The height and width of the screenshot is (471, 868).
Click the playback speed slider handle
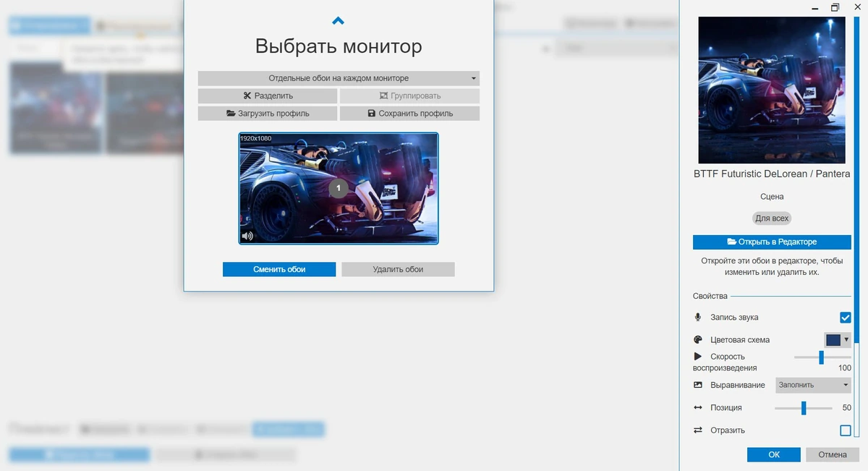click(x=821, y=357)
